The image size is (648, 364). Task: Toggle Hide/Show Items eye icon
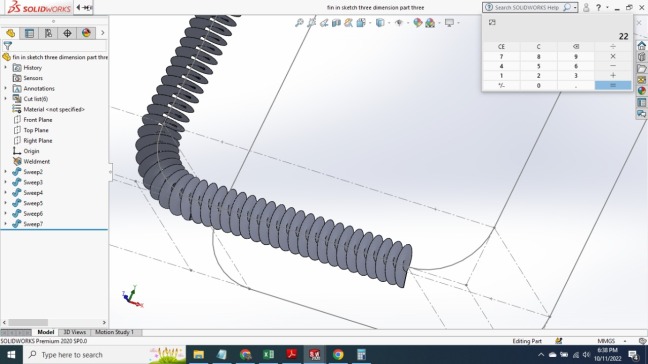[399, 23]
